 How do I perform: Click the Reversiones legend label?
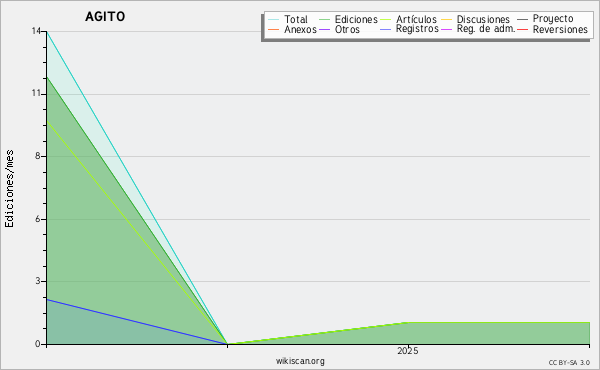[x=560, y=29]
